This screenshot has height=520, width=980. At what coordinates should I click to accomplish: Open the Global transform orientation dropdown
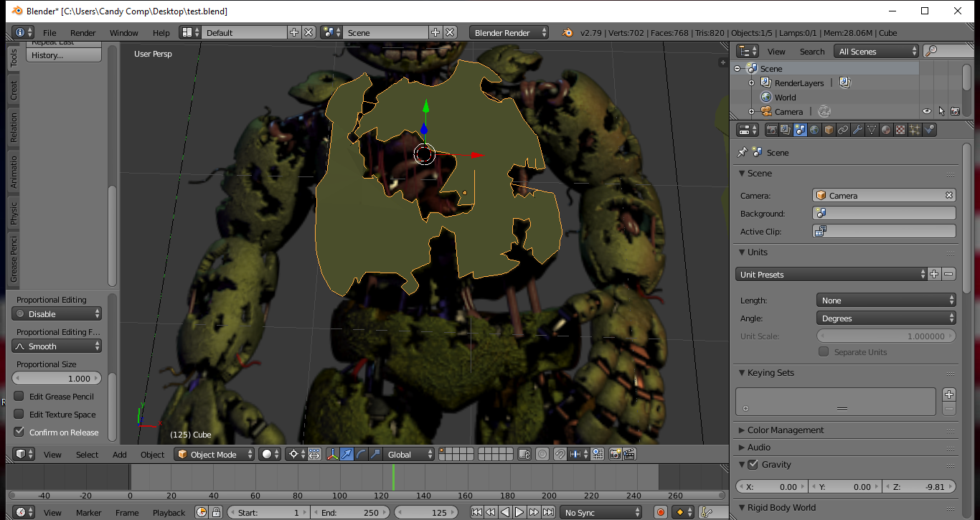click(x=409, y=454)
